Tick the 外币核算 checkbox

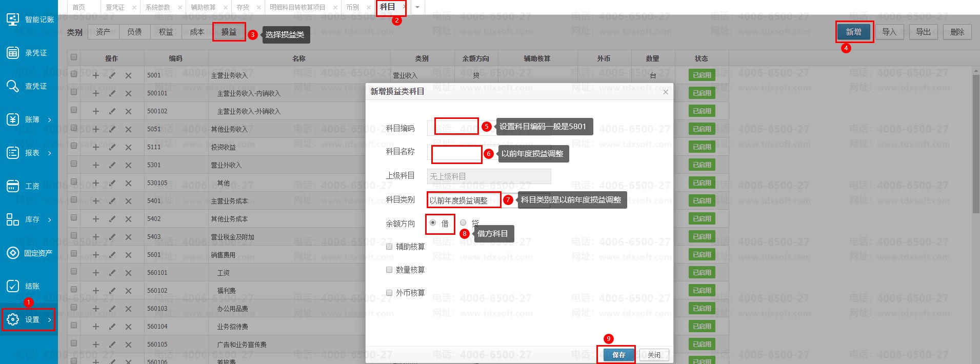tap(389, 293)
